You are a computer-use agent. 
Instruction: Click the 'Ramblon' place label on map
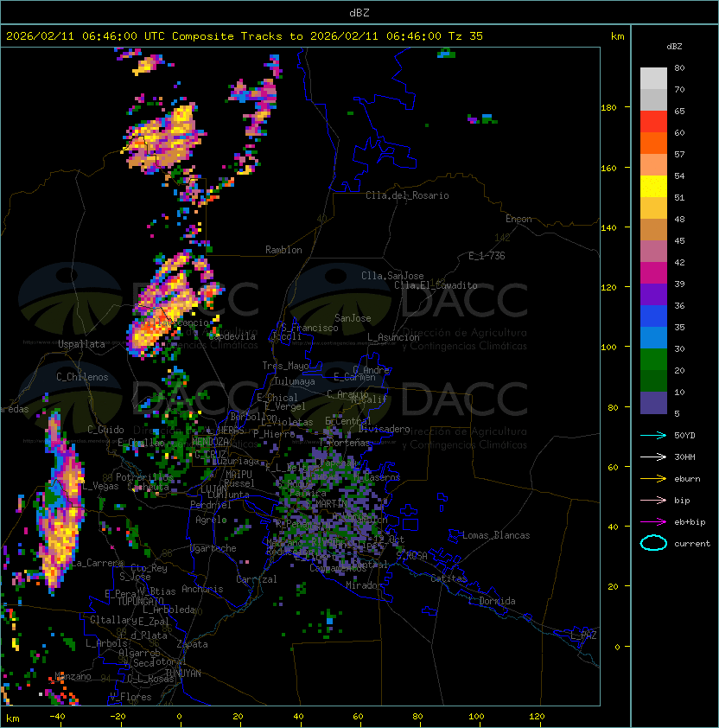click(283, 250)
